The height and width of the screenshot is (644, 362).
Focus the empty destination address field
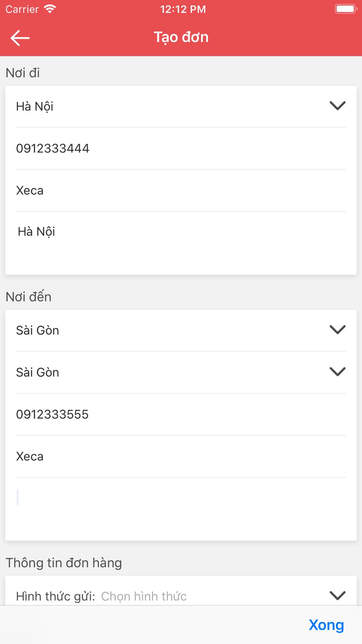tap(181, 509)
